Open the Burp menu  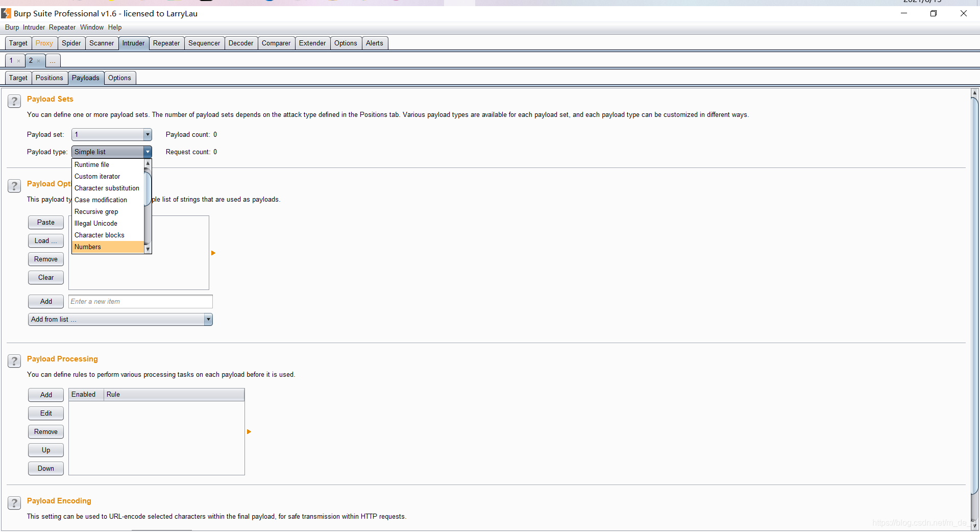(12, 28)
